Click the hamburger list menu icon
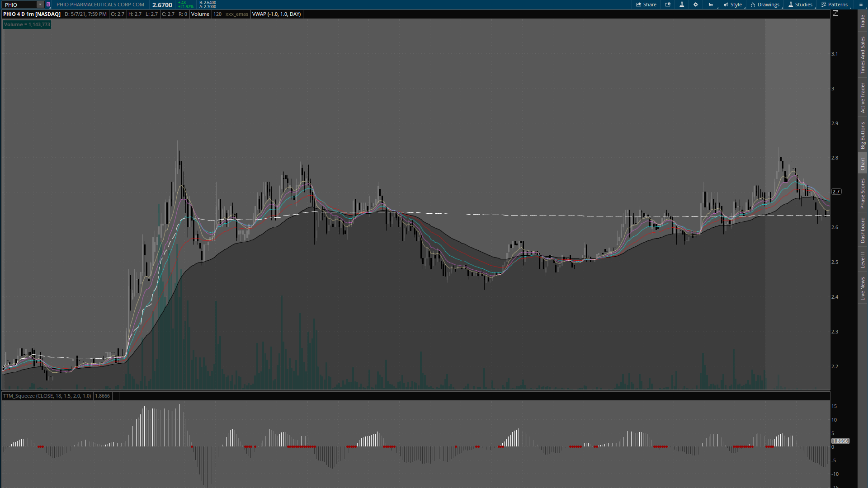This screenshot has width=868, height=488. [x=861, y=5]
